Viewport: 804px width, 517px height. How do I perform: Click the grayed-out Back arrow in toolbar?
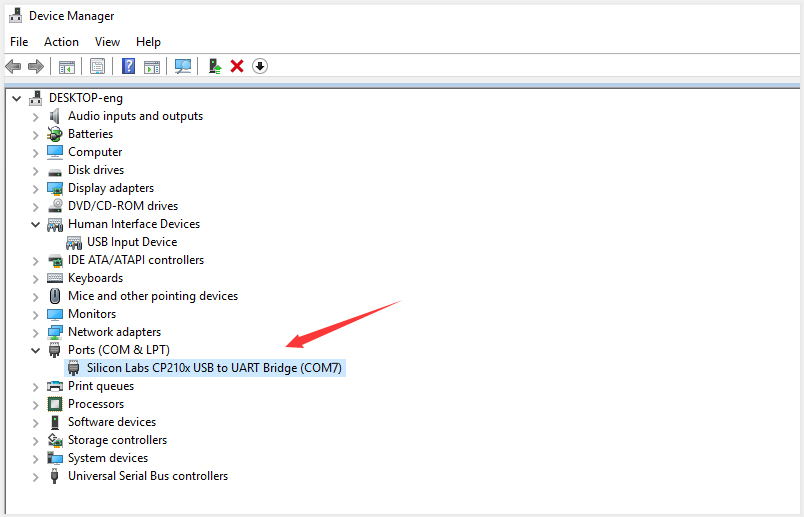(x=13, y=66)
